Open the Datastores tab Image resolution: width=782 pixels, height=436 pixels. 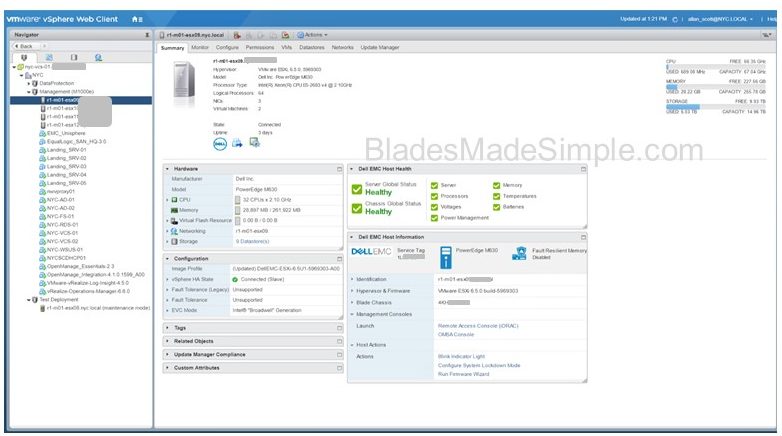(x=312, y=47)
